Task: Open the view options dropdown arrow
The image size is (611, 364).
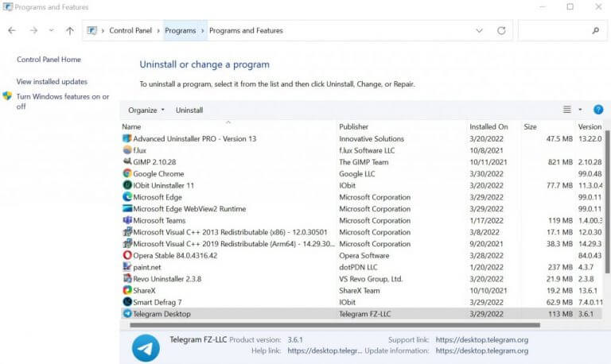Action: coord(580,110)
